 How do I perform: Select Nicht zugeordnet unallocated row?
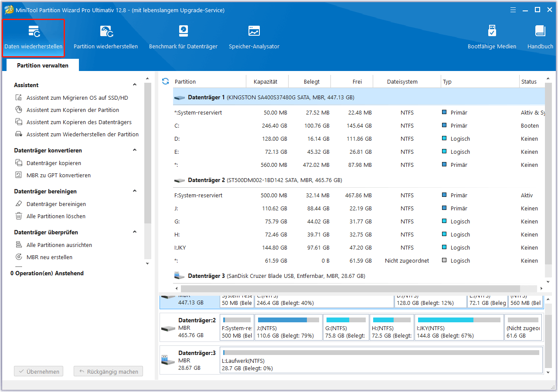pyautogui.click(x=359, y=261)
